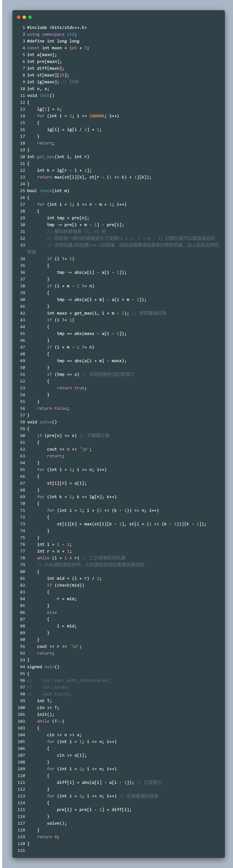The image size is (233, 868).
Task: Click the red close dot
Action: pos(19,17)
